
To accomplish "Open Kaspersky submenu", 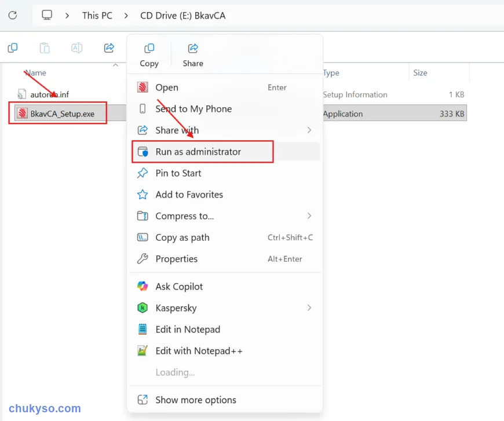I will 225,308.
